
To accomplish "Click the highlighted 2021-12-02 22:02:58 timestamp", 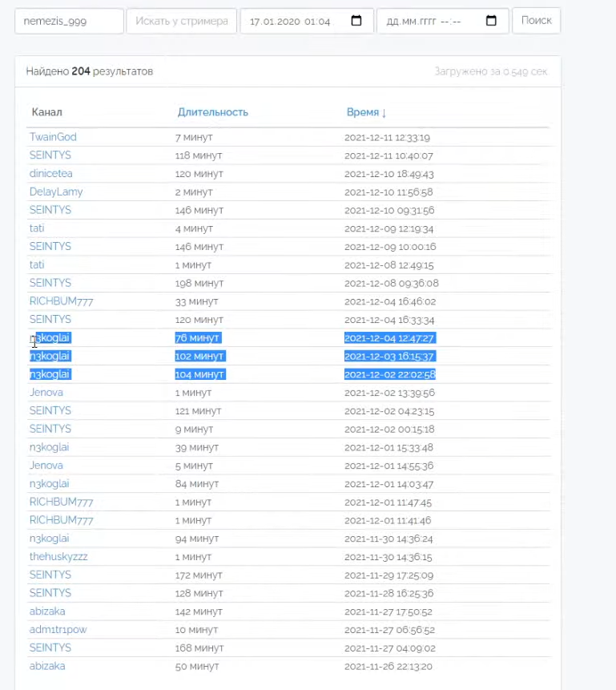I will pos(390,374).
